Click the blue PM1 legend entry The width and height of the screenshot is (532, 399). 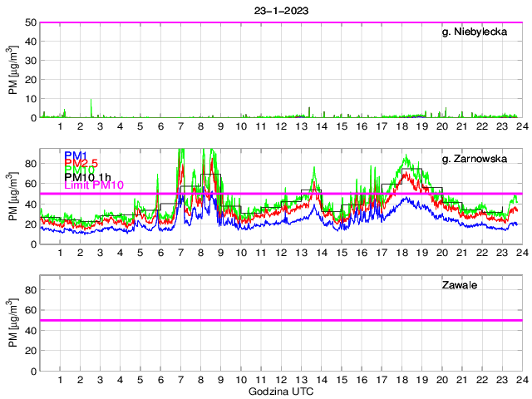tap(75, 155)
